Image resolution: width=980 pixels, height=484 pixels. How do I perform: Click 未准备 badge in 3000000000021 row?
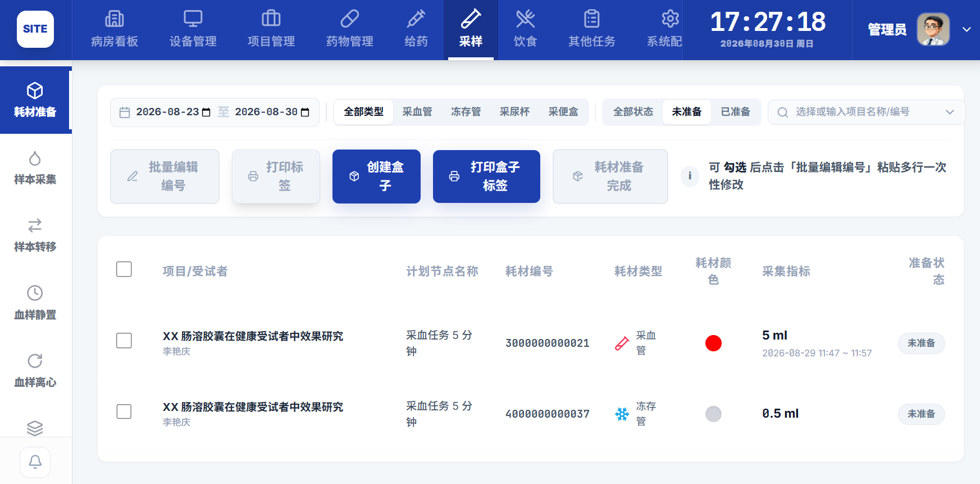pyautogui.click(x=922, y=343)
